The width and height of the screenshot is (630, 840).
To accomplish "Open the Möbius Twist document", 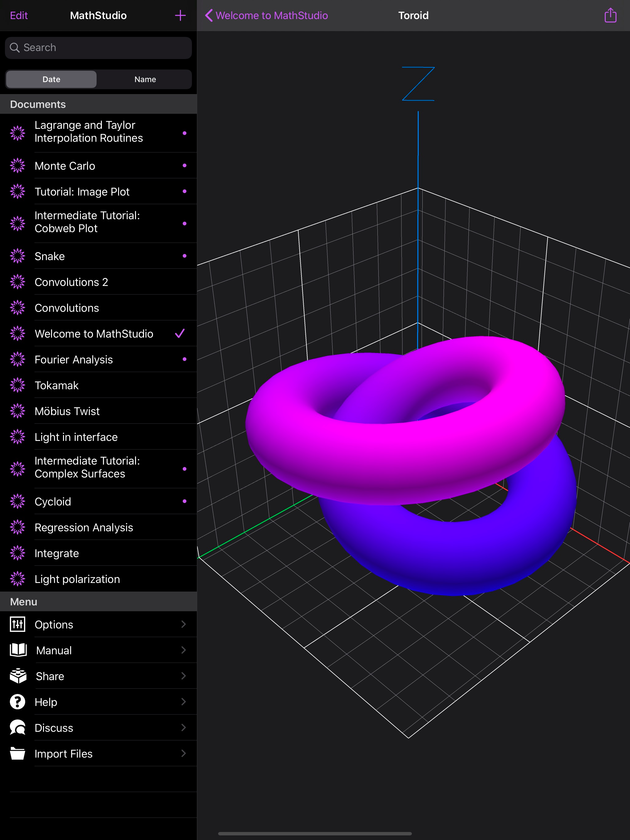I will [67, 411].
